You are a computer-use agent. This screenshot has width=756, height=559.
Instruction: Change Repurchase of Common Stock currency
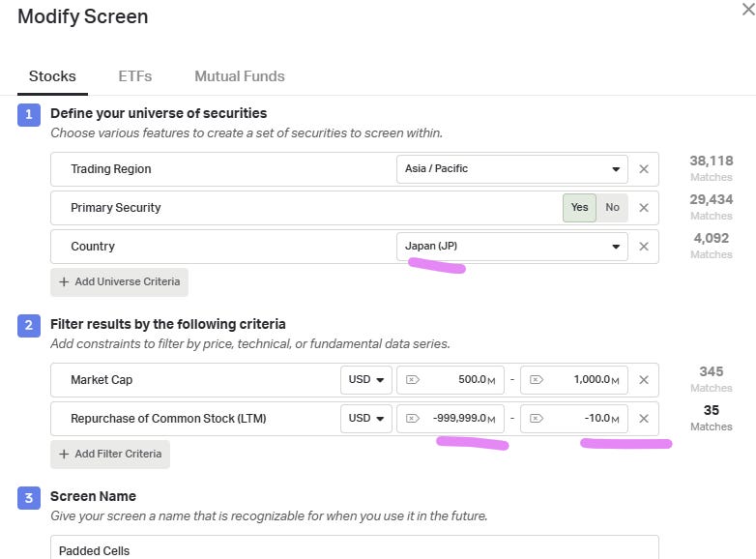(365, 419)
